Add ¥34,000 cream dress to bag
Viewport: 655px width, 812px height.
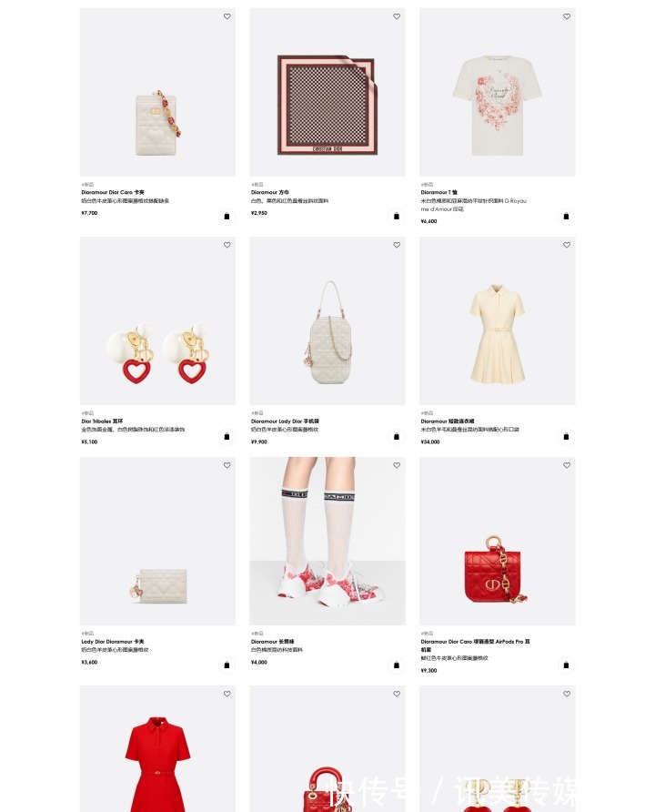click(x=566, y=437)
